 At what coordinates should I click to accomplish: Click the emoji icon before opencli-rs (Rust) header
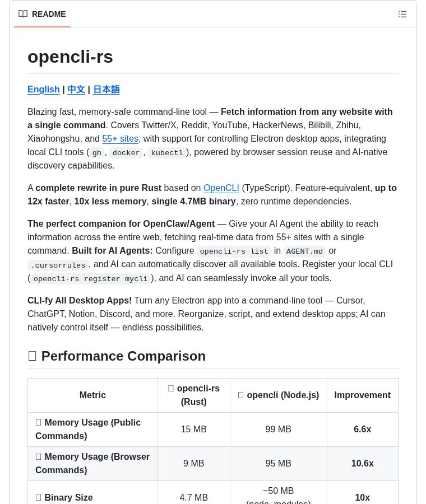(171, 389)
